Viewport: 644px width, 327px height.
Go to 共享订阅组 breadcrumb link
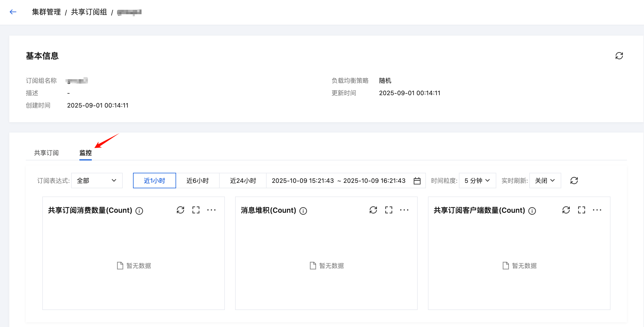89,12
